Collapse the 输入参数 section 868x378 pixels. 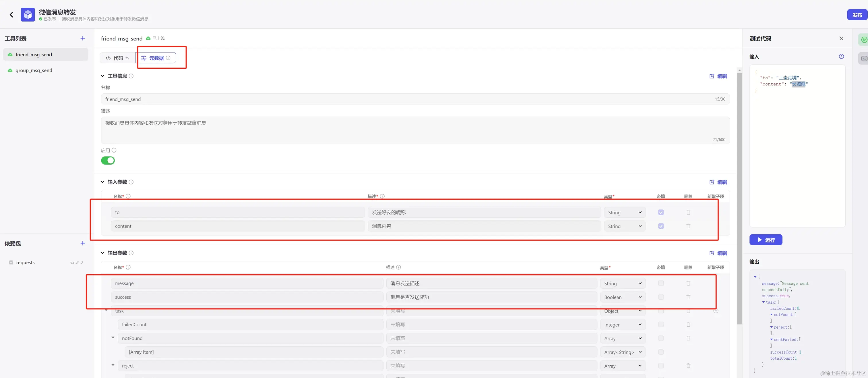click(102, 182)
